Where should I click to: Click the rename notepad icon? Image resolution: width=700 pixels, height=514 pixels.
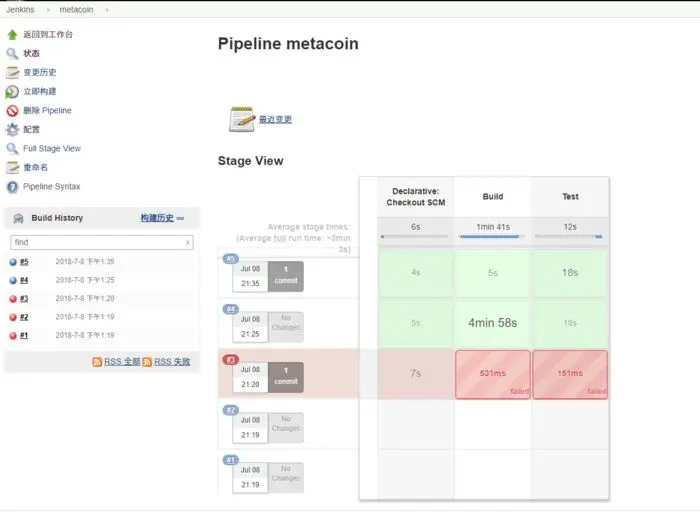tap(12, 167)
